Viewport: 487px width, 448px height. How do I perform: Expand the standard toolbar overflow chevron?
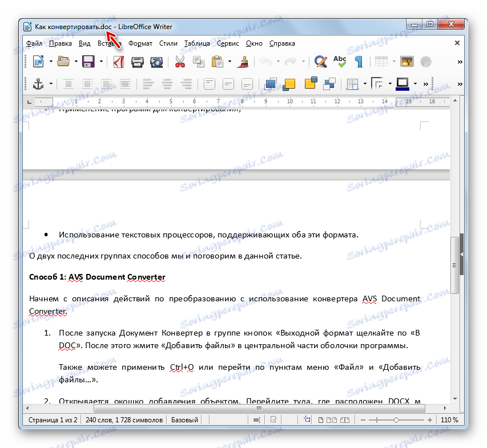[x=460, y=62]
